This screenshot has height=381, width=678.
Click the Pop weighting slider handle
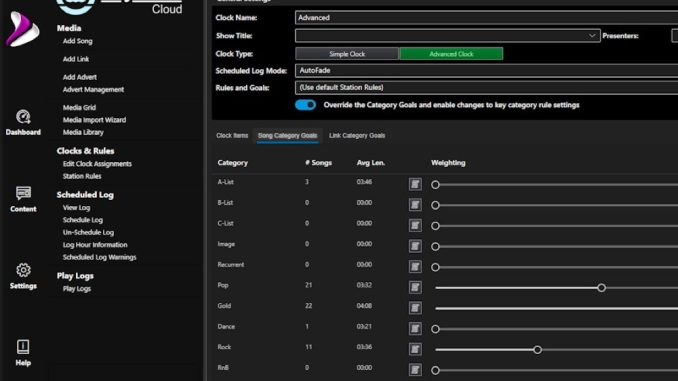[601, 288]
